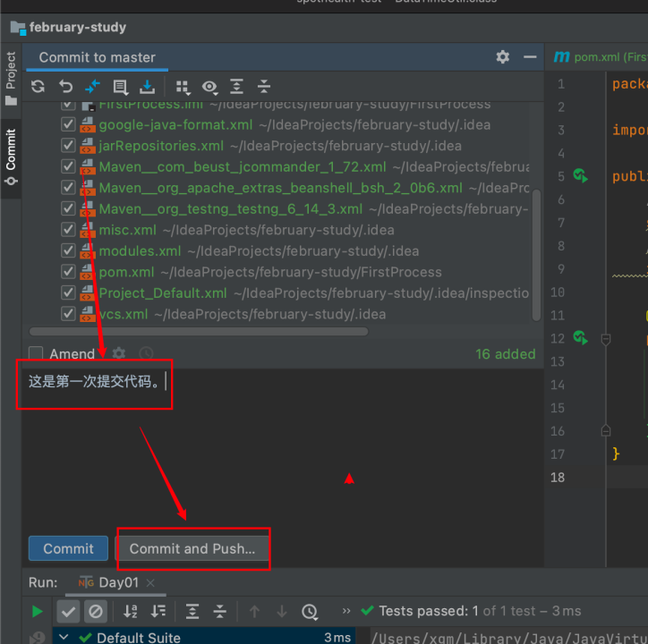Click the Refresh changes icon
The height and width of the screenshot is (644, 648).
38,87
